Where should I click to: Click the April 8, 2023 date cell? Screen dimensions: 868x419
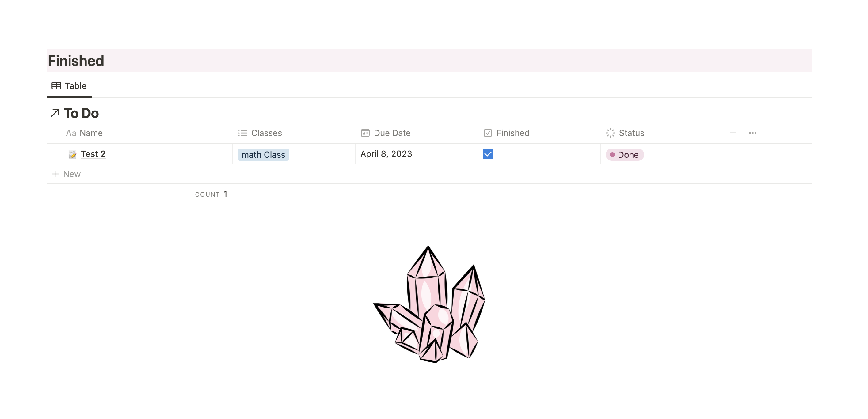(386, 154)
